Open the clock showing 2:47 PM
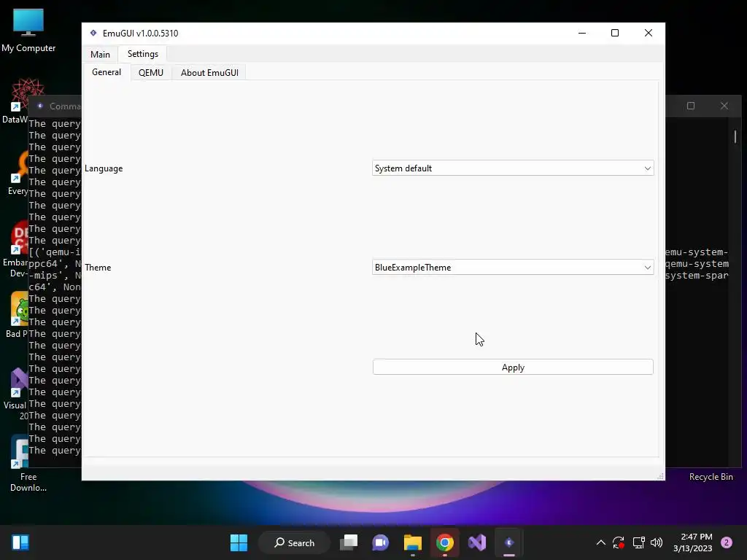Viewport: 747px width, 560px height. 692,542
